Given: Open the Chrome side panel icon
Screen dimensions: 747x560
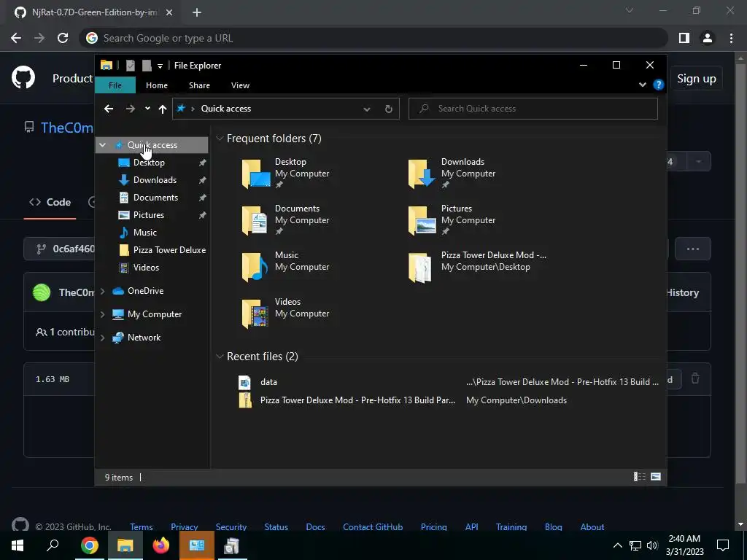Looking at the screenshot, I should tap(684, 38).
